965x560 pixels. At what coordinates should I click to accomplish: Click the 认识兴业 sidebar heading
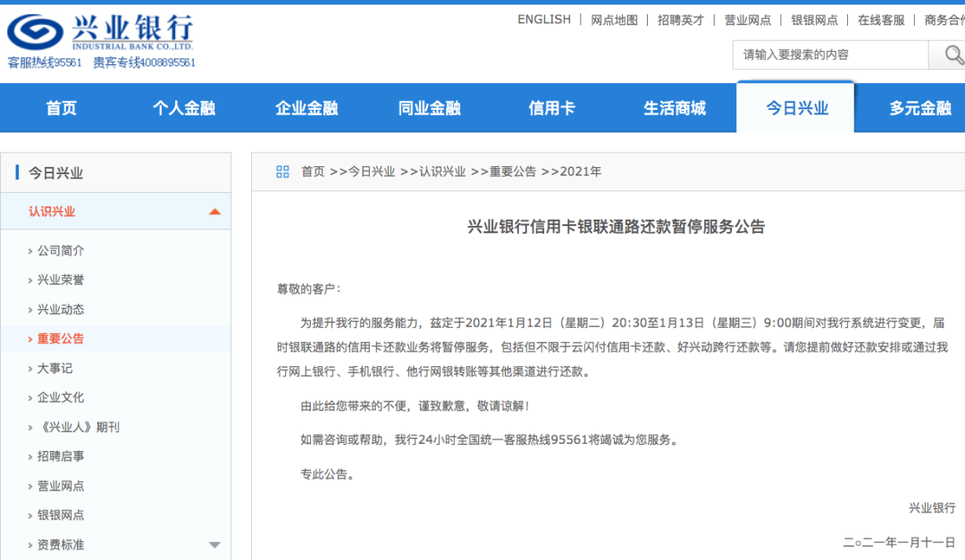pyautogui.click(x=52, y=212)
